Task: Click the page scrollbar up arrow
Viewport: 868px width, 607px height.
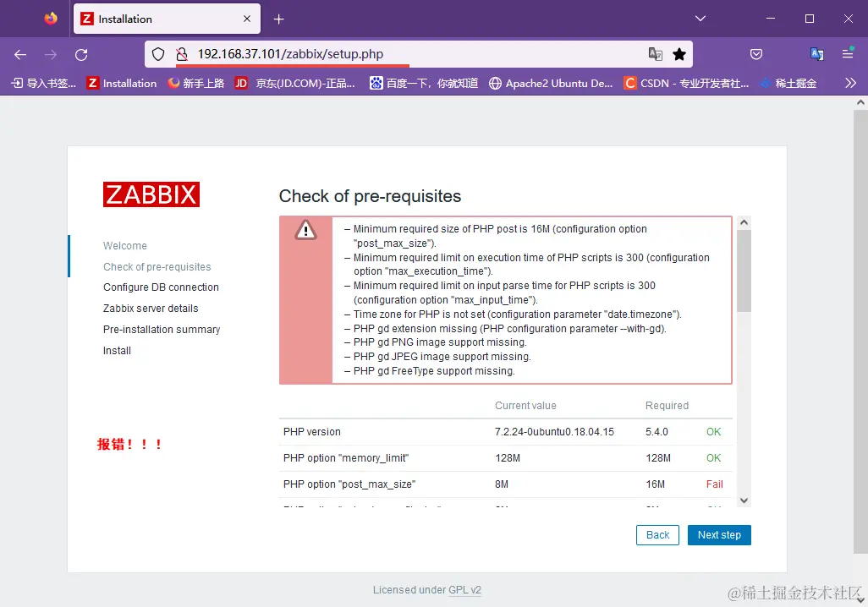Action: click(860, 102)
